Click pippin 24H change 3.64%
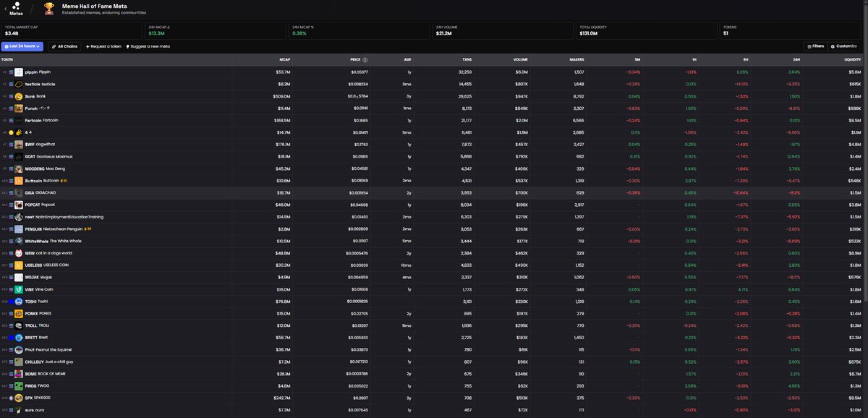The image size is (868, 418). tap(795, 72)
